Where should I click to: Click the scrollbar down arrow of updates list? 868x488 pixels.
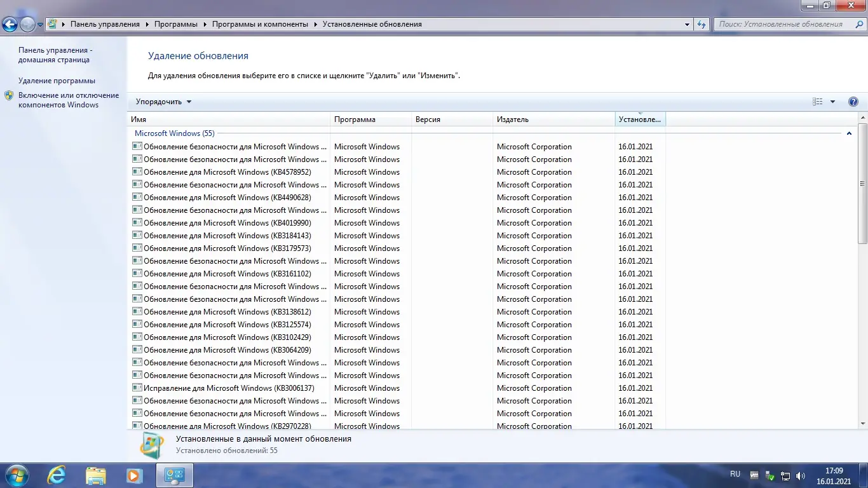(x=862, y=424)
